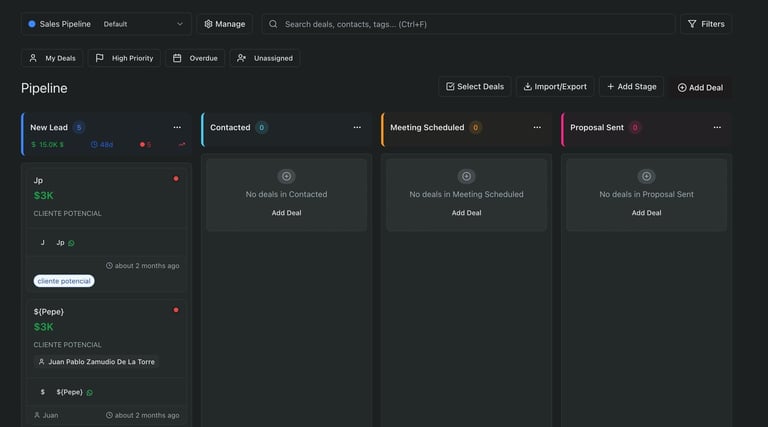This screenshot has height=427, width=768.
Task: Click the J avatar on Jp card
Action: pyautogui.click(x=43, y=242)
